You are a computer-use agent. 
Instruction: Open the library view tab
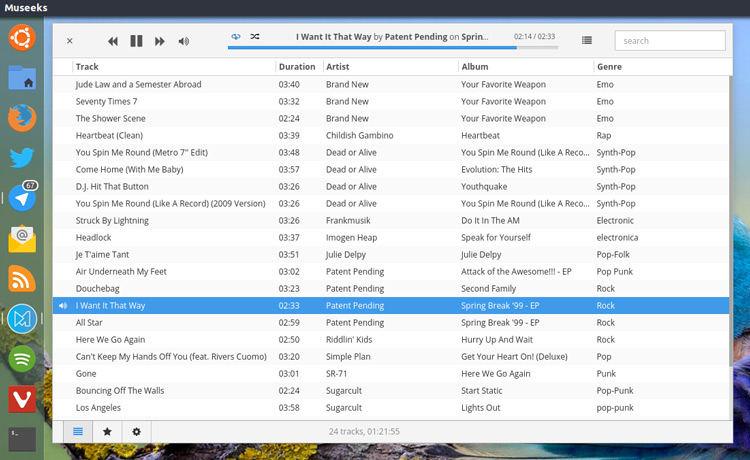(x=76, y=431)
